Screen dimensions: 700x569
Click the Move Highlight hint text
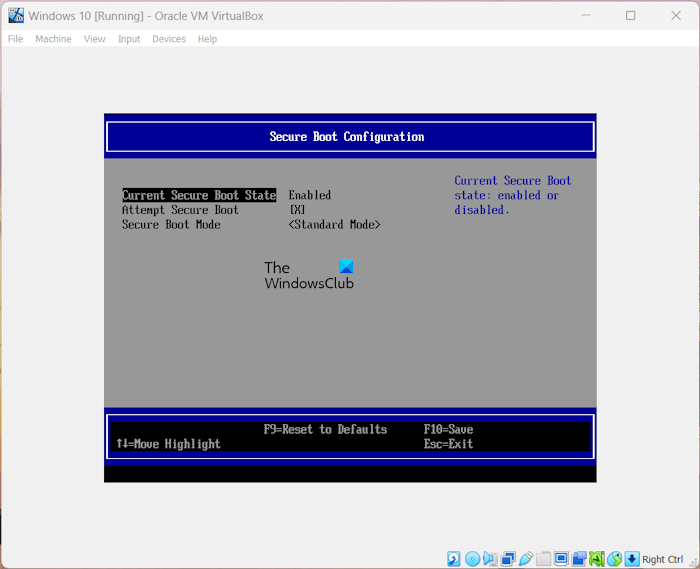coord(168,444)
